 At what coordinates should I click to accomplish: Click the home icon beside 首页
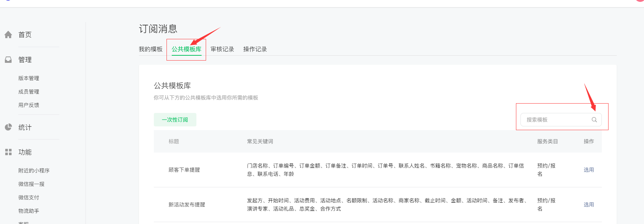(x=8, y=35)
